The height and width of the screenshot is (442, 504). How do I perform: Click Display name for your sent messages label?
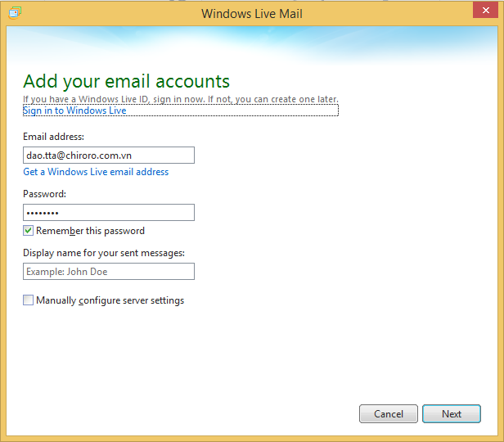103,253
